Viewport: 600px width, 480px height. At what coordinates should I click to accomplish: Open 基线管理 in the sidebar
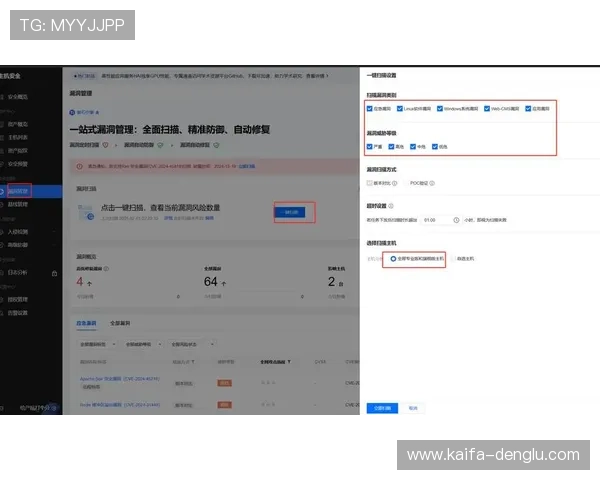18,204
